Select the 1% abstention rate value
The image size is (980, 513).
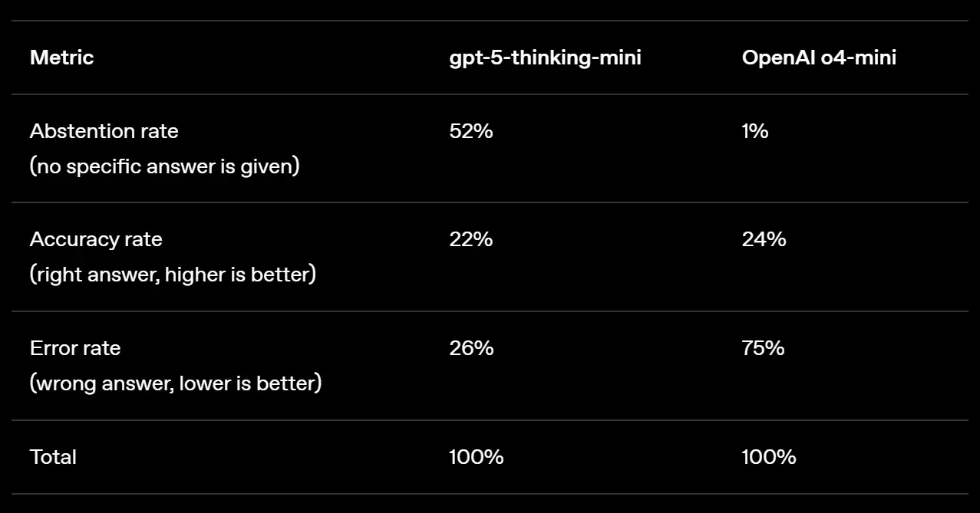click(754, 131)
